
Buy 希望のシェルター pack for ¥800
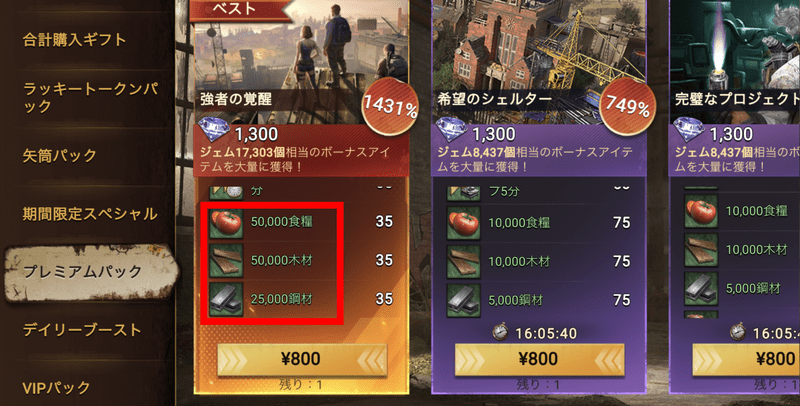pos(539,359)
